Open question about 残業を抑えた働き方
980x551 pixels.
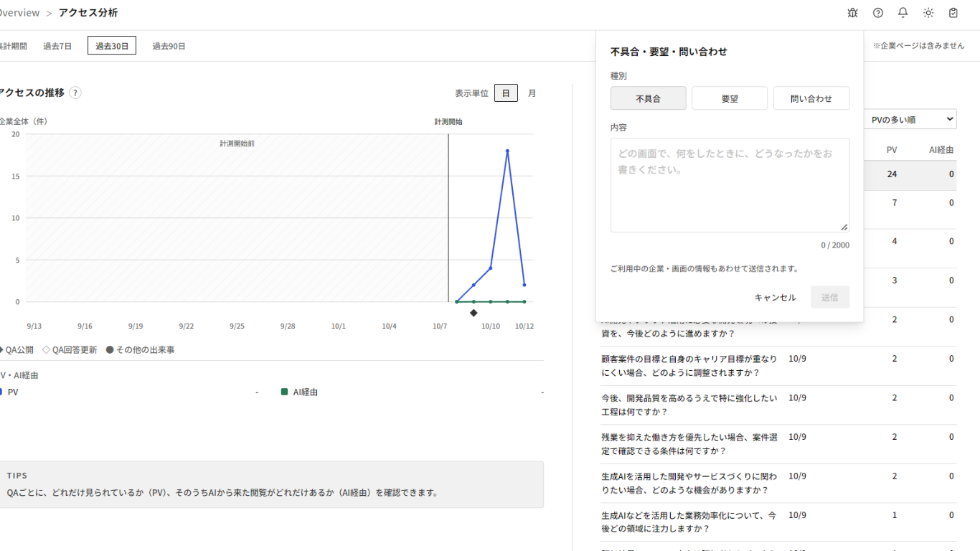point(689,444)
